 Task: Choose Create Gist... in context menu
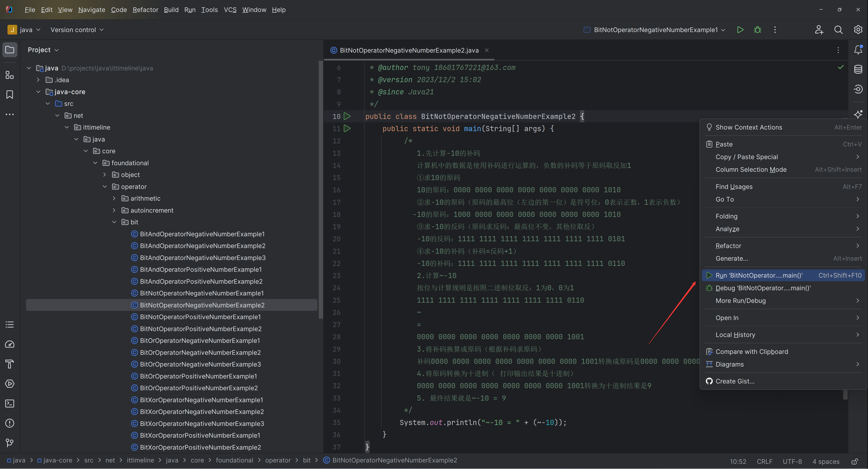(x=784, y=381)
